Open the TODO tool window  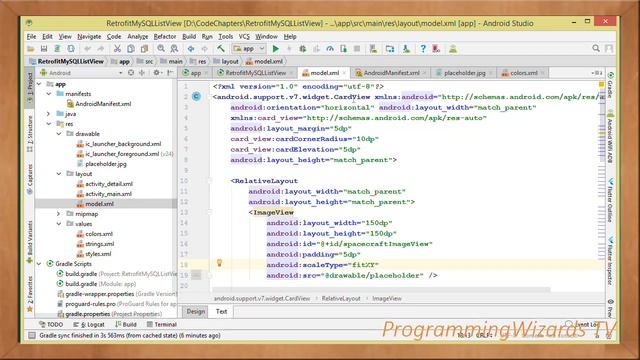click(x=51, y=324)
